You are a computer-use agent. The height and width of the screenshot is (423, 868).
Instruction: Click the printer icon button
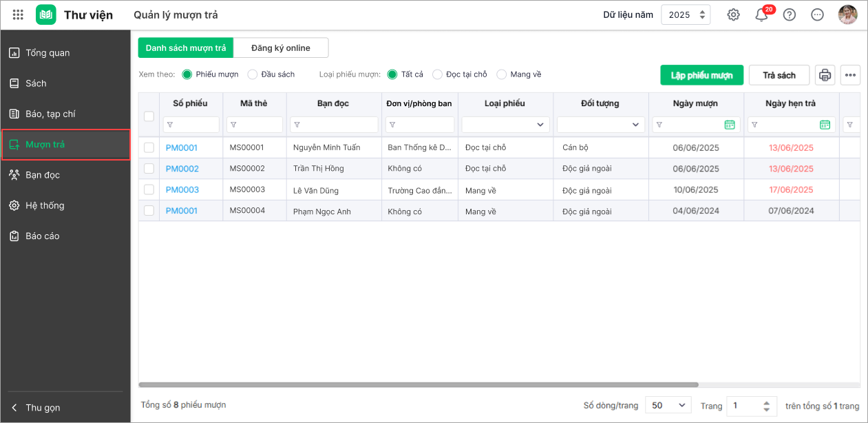pos(825,75)
